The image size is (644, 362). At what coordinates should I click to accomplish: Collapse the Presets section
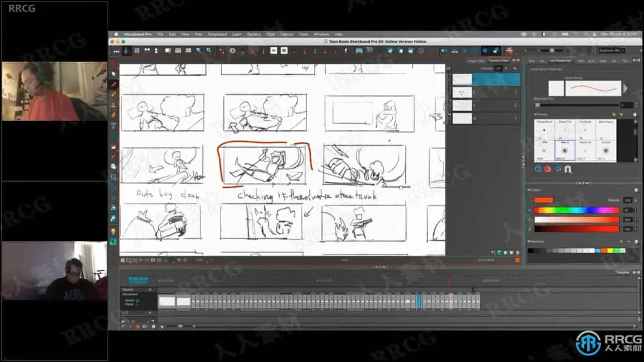click(536, 115)
